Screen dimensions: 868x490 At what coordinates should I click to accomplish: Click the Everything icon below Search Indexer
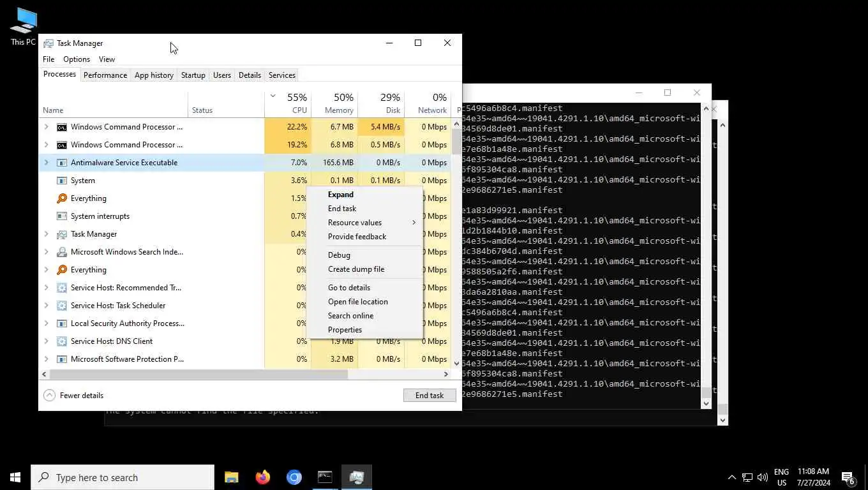tap(62, 270)
